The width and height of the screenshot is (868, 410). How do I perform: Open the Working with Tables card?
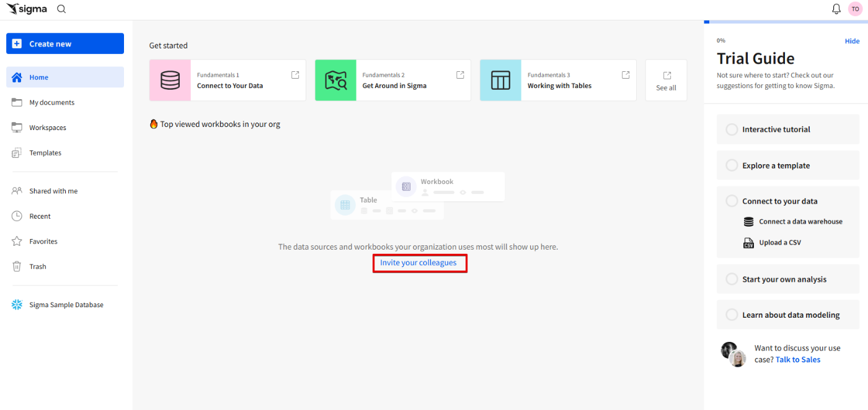tap(558, 81)
